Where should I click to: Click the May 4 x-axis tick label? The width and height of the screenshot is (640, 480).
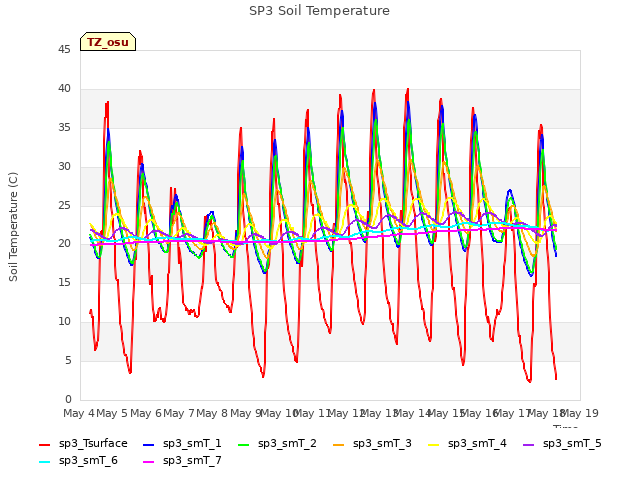tap(79, 413)
